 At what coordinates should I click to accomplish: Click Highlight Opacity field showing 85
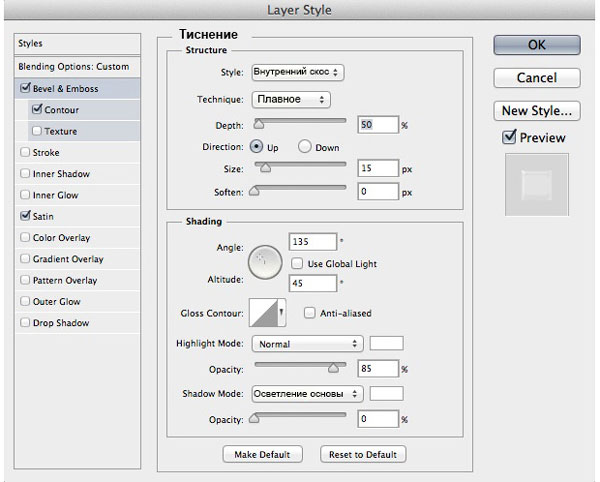coord(378,368)
